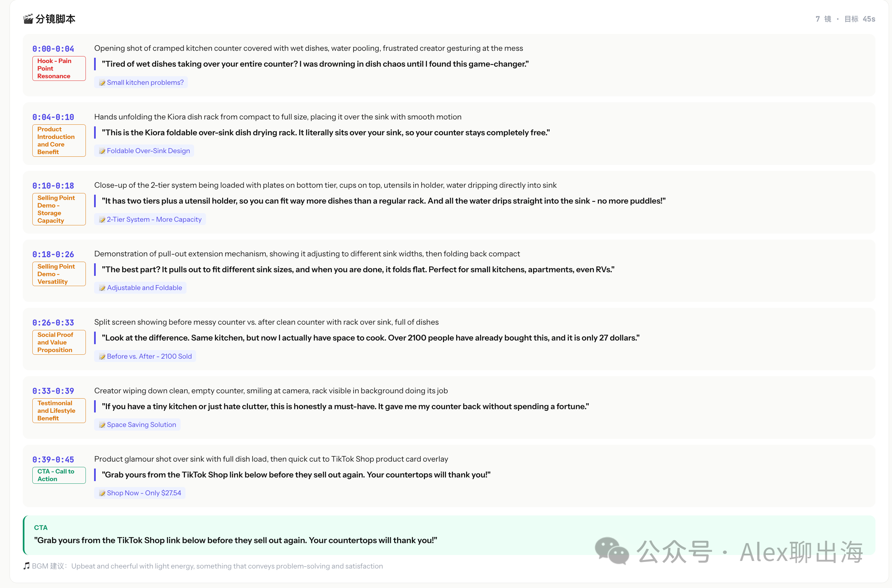Click quote 'This is the Kiora foldable over-sink'
892x588 pixels.
(326, 132)
